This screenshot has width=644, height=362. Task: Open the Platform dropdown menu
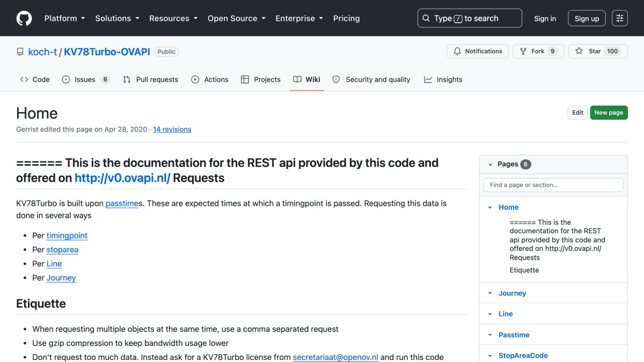[64, 18]
